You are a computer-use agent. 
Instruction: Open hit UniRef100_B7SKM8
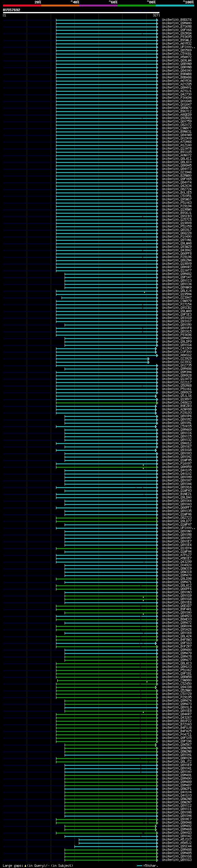click(x=177, y=26)
